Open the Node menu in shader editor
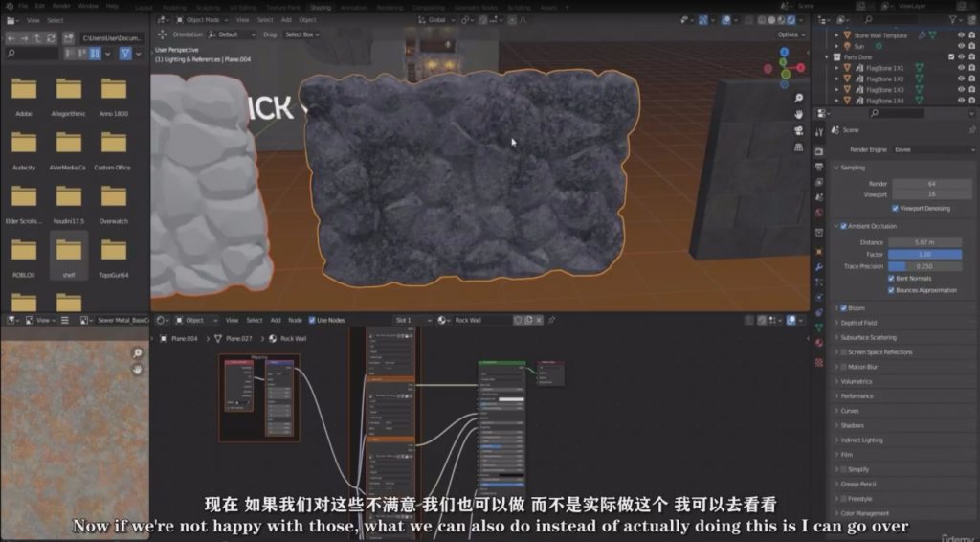980x542 pixels. click(295, 320)
